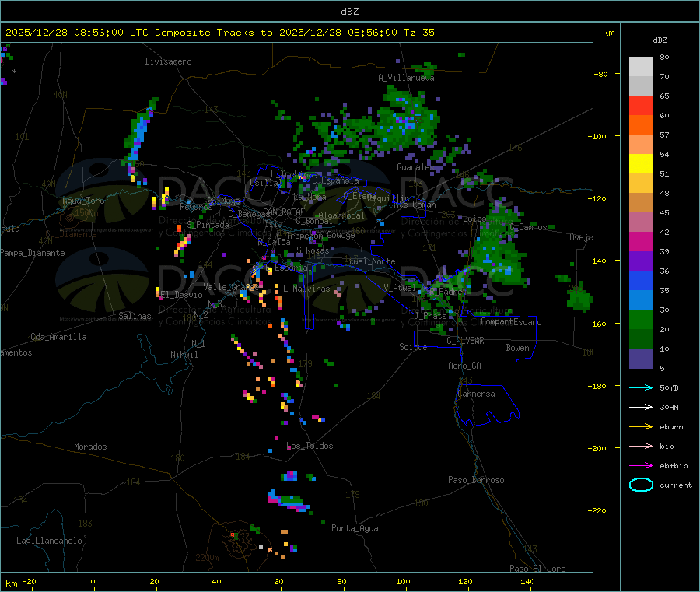Screen dimensions: 700x592
Task: Click the 'Divisadero' map label
Action: (168, 61)
